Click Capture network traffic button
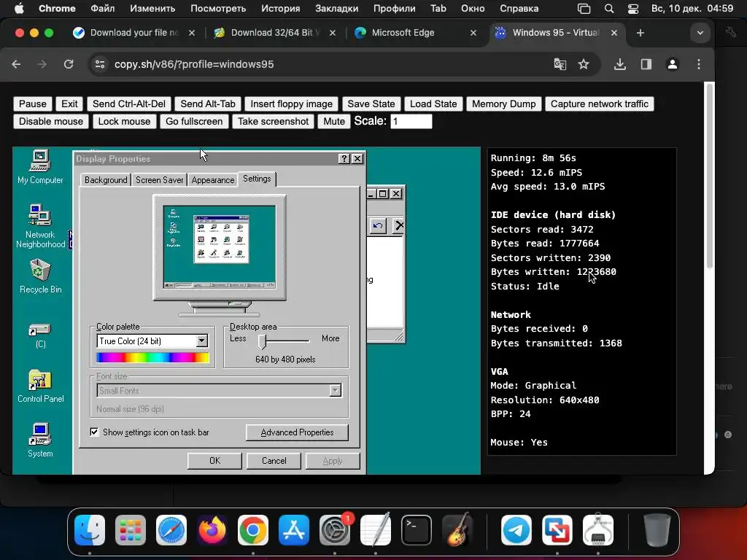 click(600, 104)
